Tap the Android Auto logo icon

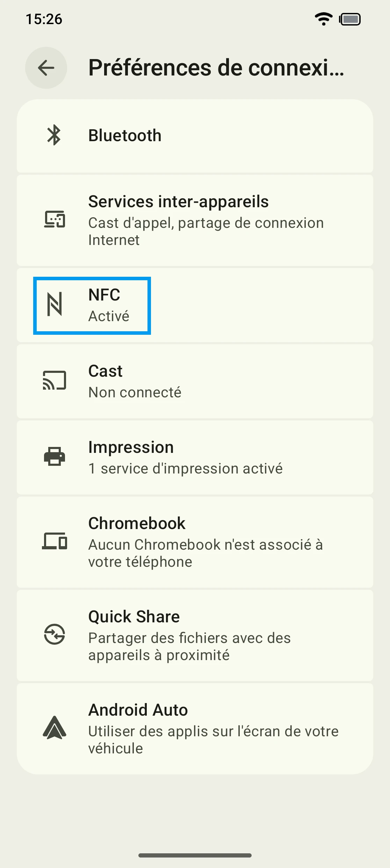pyautogui.click(x=55, y=728)
